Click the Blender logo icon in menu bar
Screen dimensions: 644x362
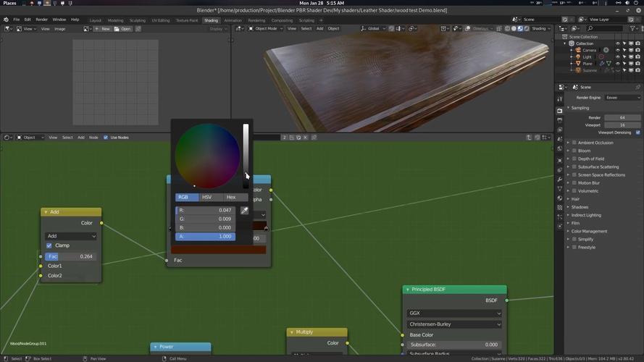pos(6,20)
